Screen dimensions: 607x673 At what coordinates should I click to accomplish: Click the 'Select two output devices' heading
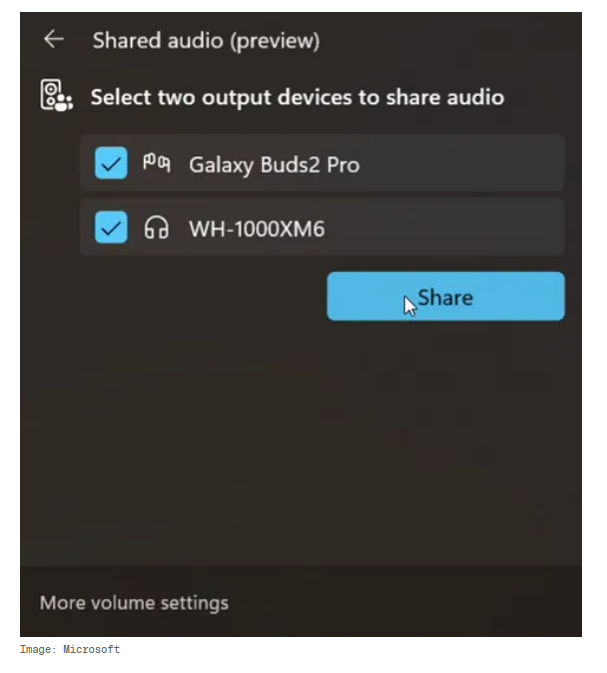click(x=297, y=97)
